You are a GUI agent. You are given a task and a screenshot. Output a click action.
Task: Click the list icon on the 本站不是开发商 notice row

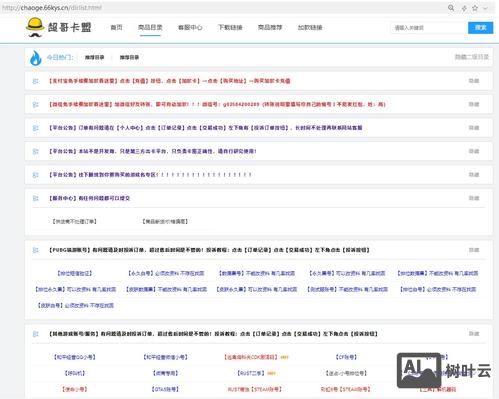click(35, 151)
